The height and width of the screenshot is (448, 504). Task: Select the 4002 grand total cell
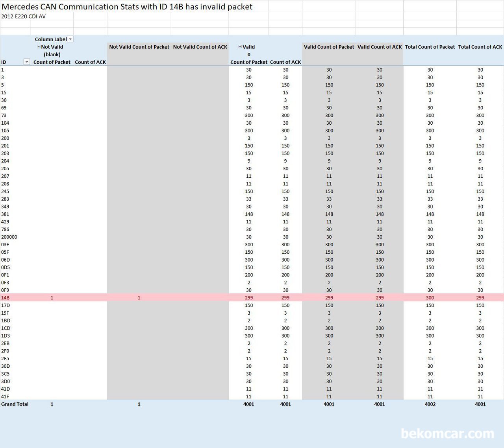(x=430, y=404)
